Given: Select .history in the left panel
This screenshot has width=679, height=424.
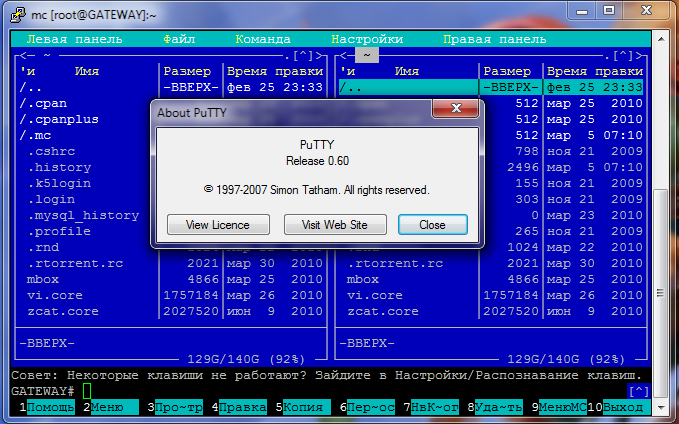Looking at the screenshot, I should coord(59,168).
